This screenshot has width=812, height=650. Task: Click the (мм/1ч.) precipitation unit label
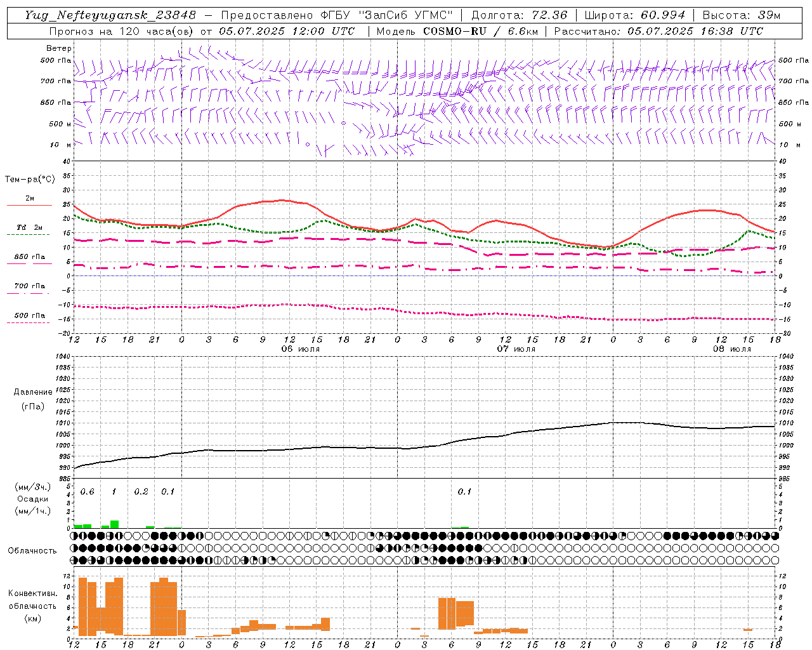point(33,511)
